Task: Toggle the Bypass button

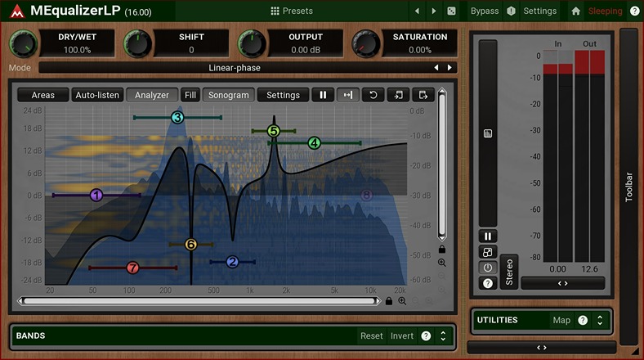Action: (485, 11)
